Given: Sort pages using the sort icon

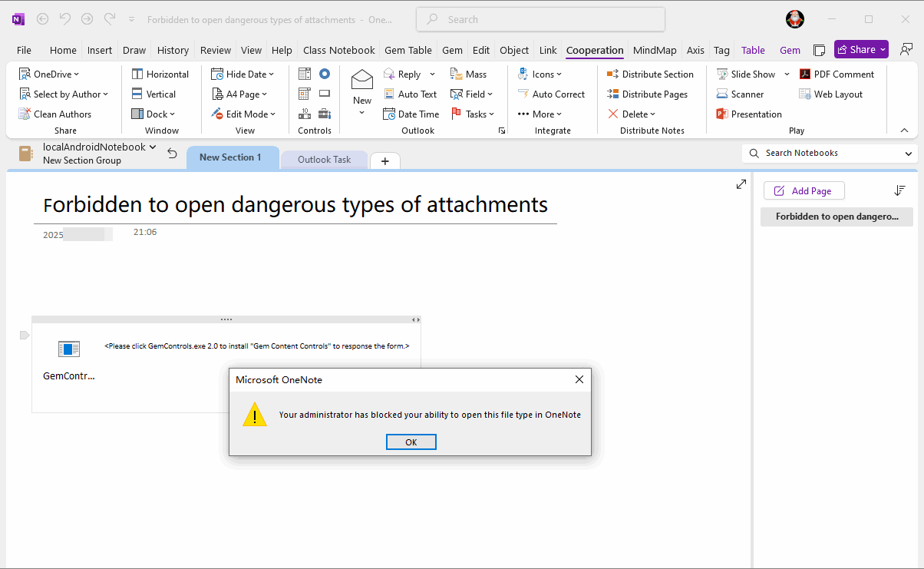Looking at the screenshot, I should 900,190.
